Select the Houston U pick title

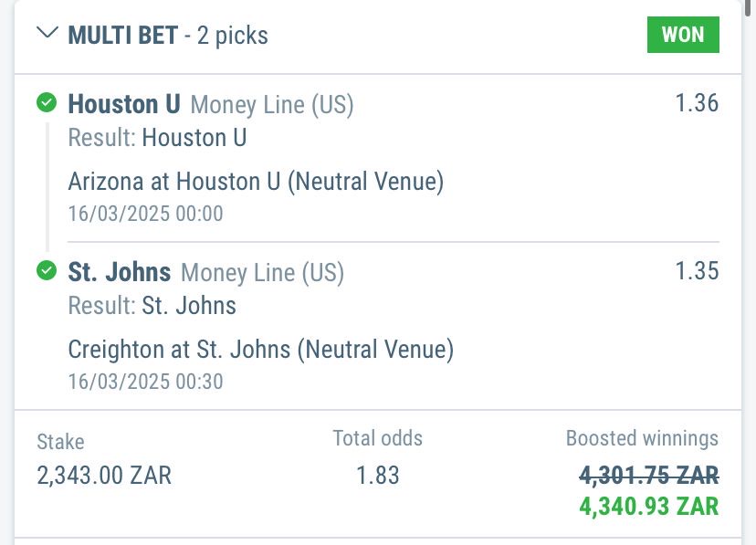click(x=124, y=104)
